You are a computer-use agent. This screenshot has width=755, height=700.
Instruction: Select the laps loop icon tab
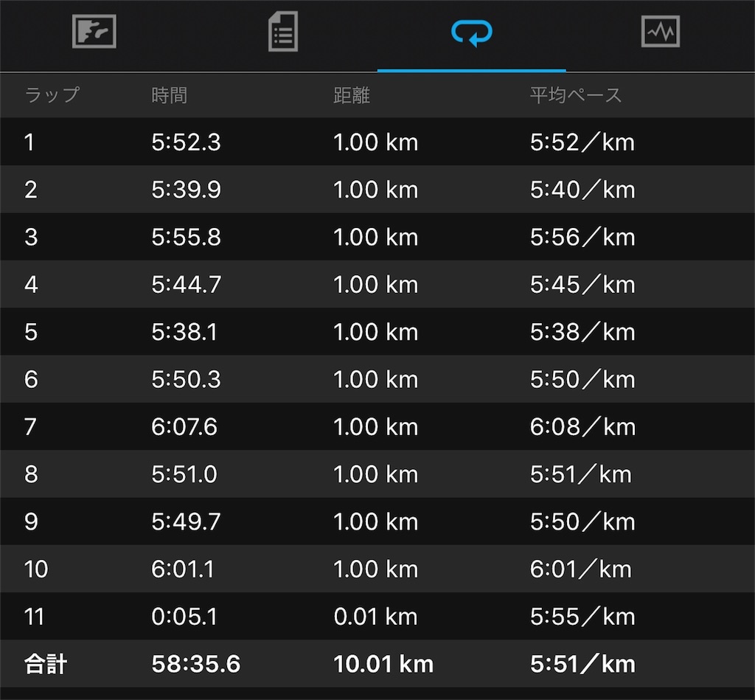(471, 32)
